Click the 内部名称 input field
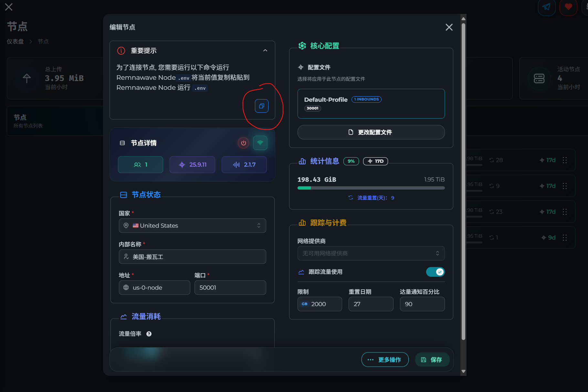588x392 pixels. (192, 257)
